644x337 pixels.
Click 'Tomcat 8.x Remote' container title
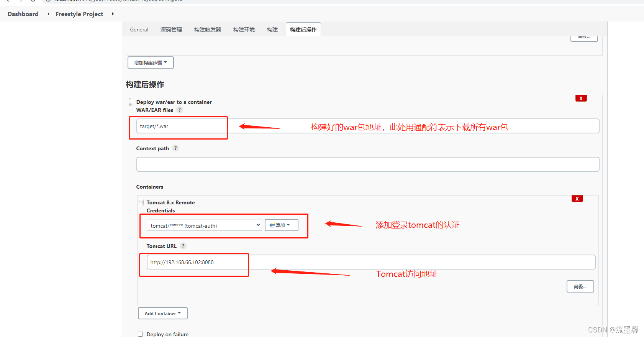(x=170, y=202)
